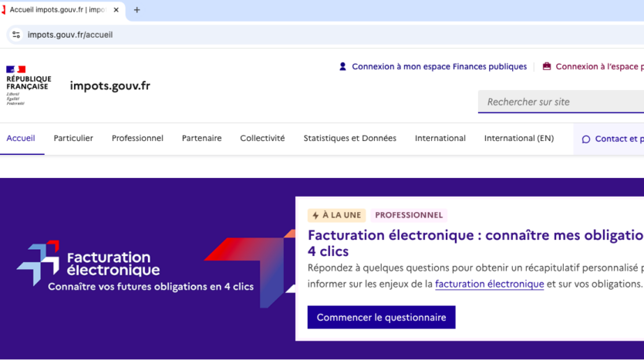Switch to International (EN) page
Image resolution: width=644 pixels, height=360 pixels.
point(518,139)
